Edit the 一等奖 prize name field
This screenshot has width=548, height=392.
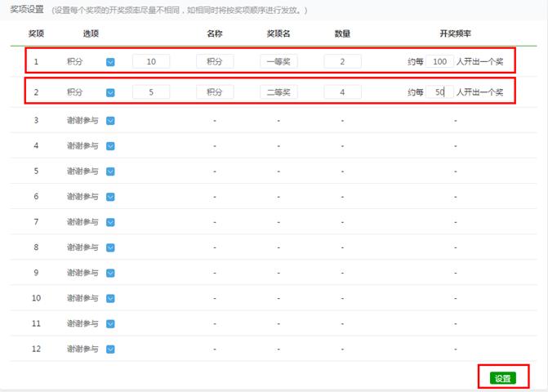(x=278, y=62)
